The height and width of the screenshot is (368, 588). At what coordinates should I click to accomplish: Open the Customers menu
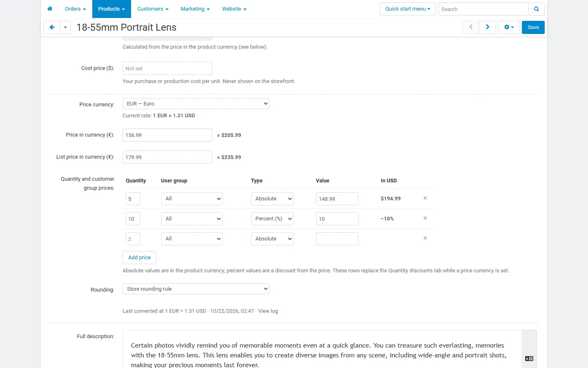pos(153,9)
